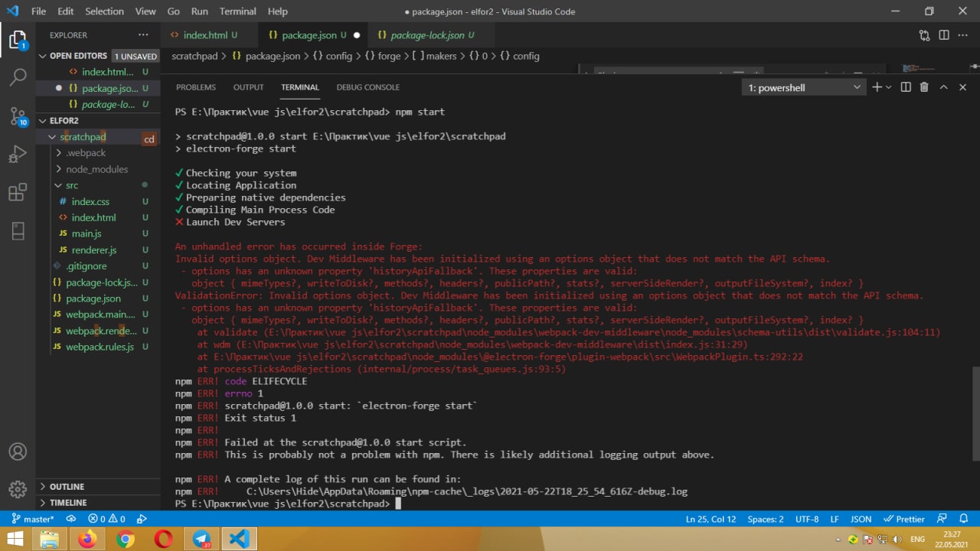Screen dimensions: 980x551
Task: Open the Terminal menu
Action: 237,11
